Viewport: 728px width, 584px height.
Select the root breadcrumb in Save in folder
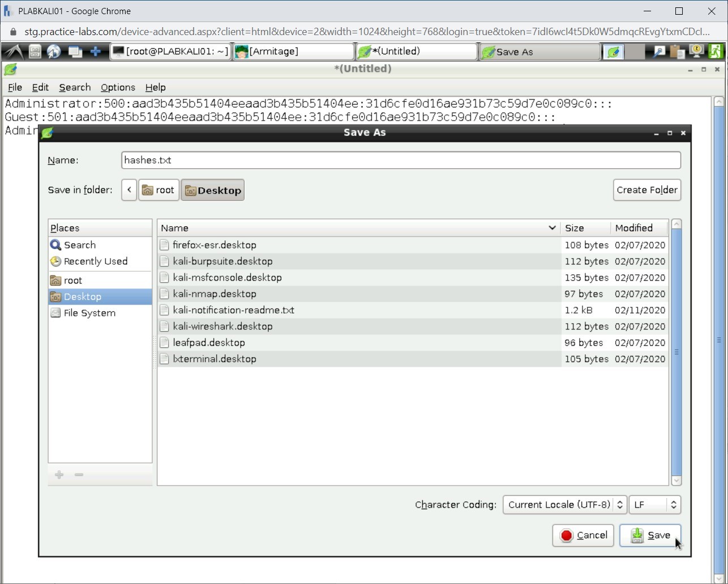[159, 190]
